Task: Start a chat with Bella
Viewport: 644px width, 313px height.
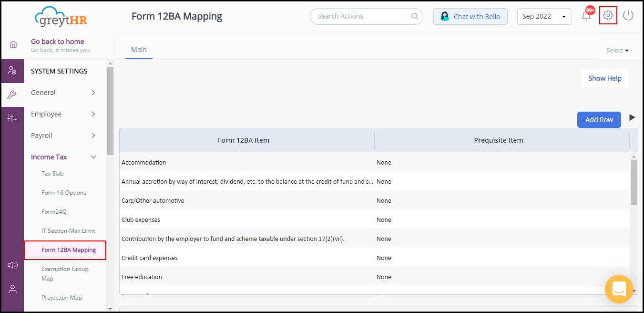Action: 470,16
